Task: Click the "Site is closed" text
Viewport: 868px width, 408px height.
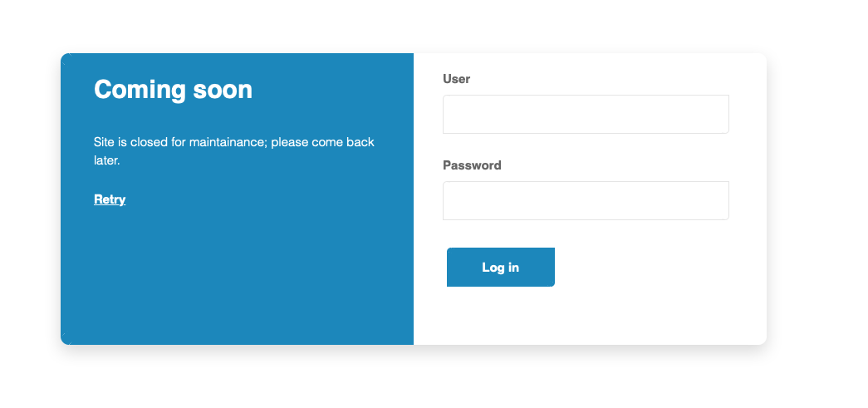Action: (130, 142)
